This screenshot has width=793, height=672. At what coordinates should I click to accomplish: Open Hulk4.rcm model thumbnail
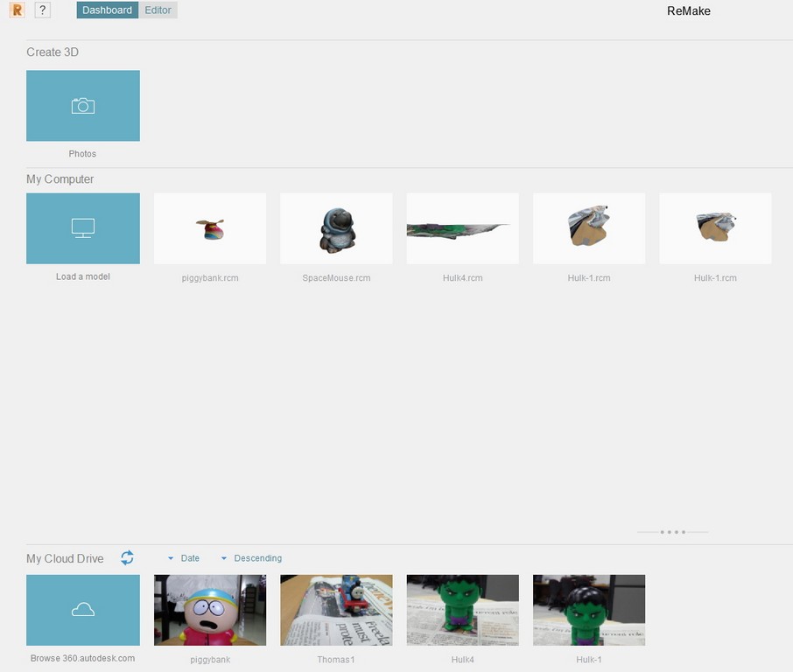pyautogui.click(x=463, y=228)
